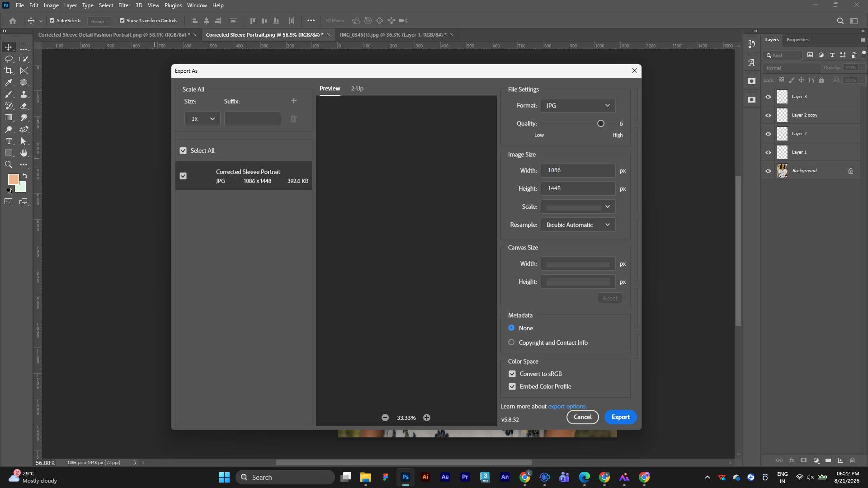Viewport: 868px width, 488px height.
Task: Uncheck the Convert to sRGB checkbox
Action: [512, 374]
